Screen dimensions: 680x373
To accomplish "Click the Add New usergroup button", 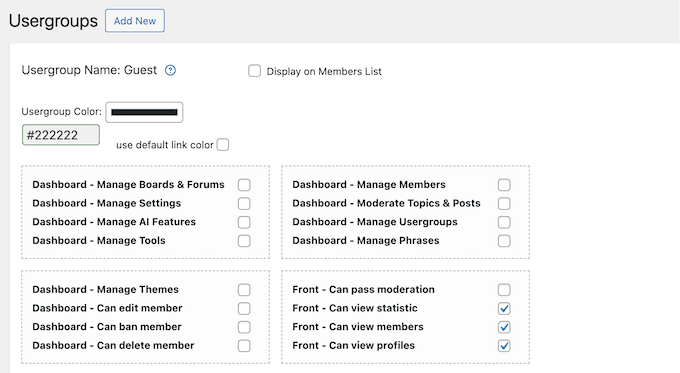I will (x=135, y=21).
